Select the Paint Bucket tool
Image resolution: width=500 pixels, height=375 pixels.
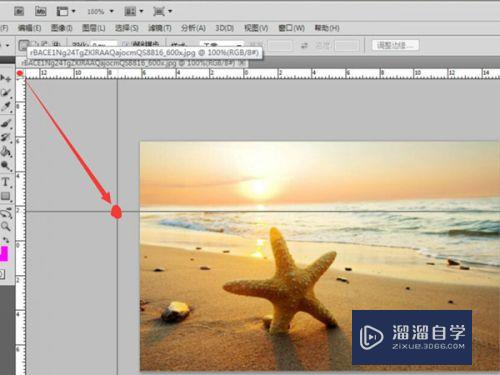pos(6,152)
